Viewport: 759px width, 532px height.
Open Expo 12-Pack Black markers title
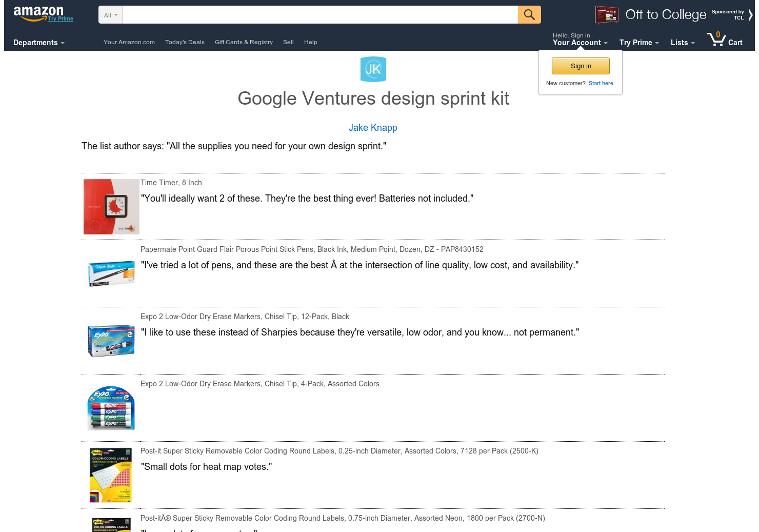[245, 317]
